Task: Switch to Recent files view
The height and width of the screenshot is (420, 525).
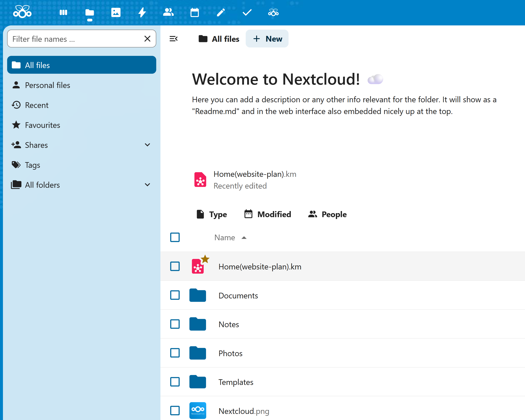Action: click(37, 105)
